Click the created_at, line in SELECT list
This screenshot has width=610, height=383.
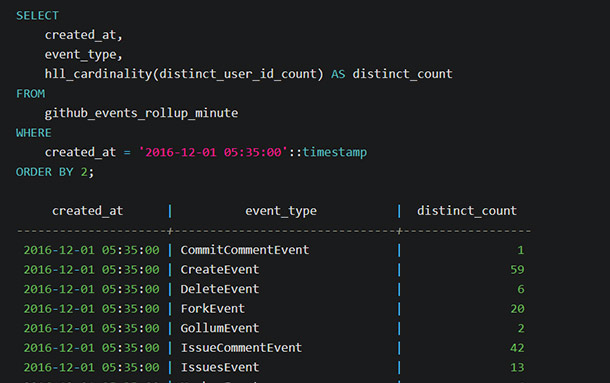84,35
